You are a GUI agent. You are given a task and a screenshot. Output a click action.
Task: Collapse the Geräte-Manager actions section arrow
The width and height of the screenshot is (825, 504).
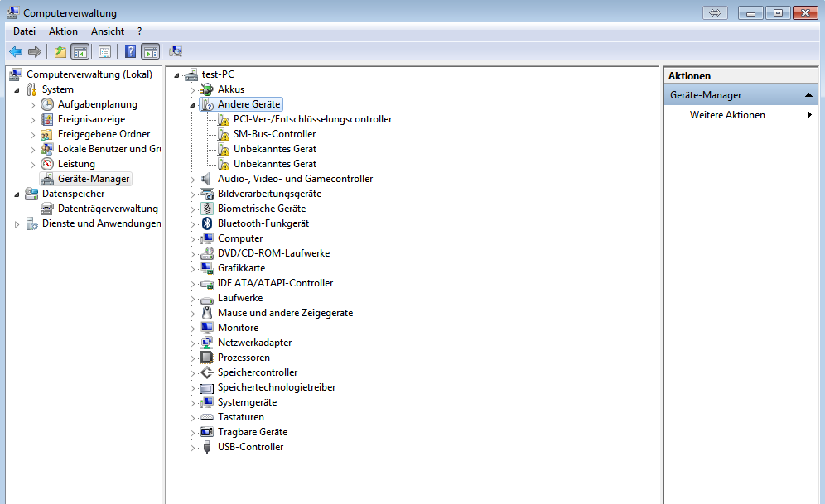coord(808,95)
